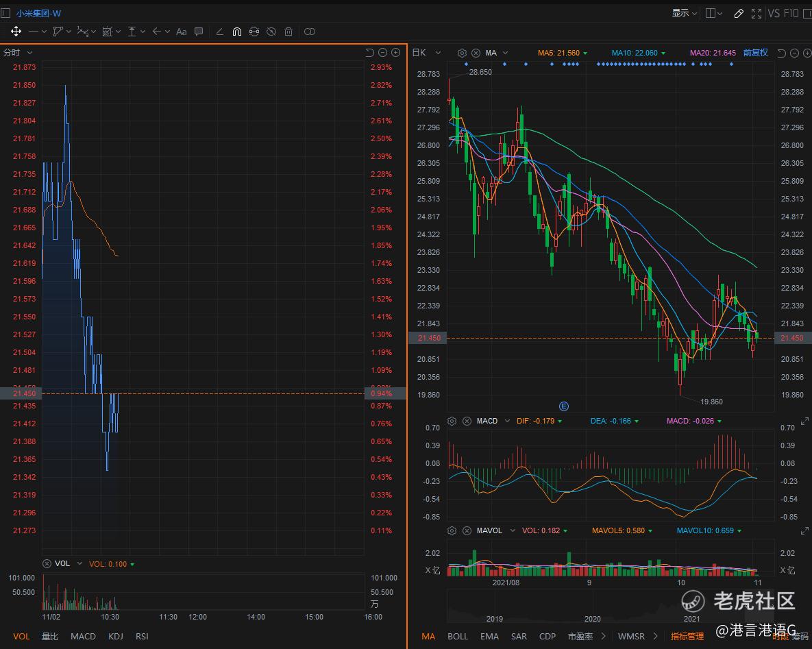
Task: Delete drawings with the trash icon
Action: (x=288, y=32)
